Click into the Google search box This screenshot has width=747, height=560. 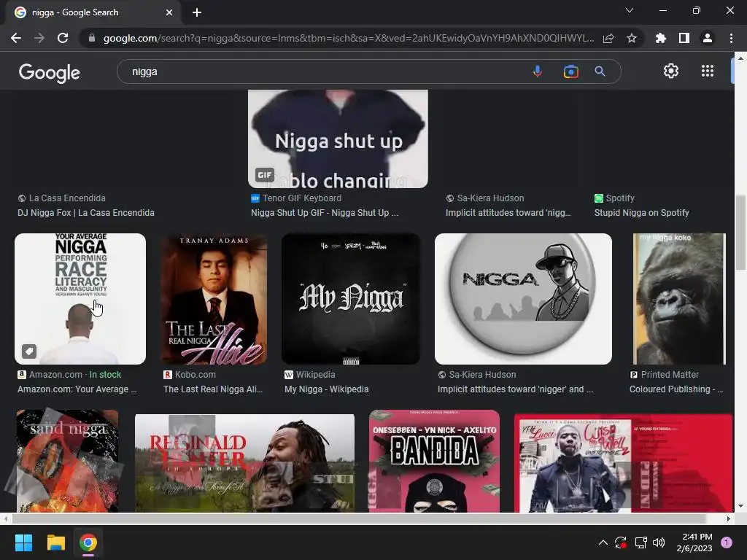click(x=324, y=71)
